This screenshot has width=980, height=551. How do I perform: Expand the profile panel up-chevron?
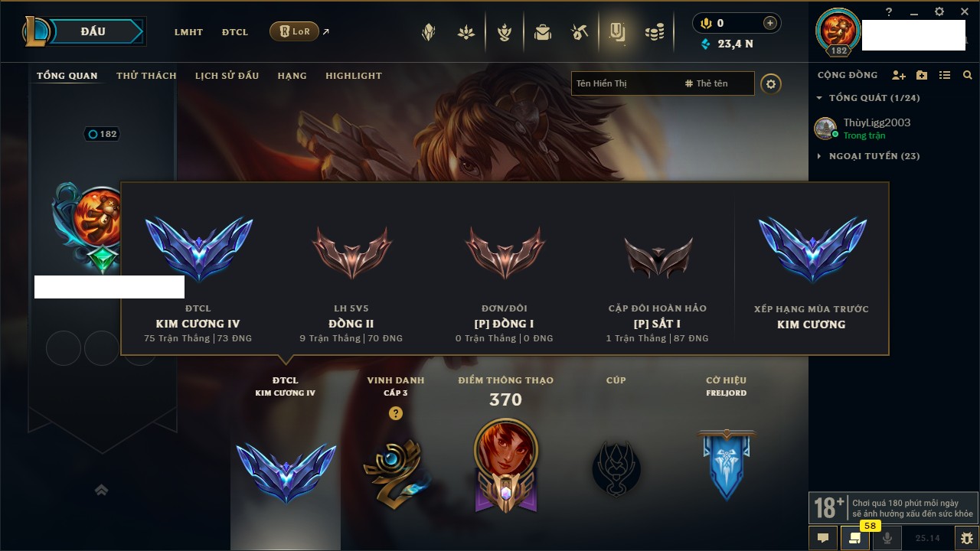click(101, 491)
